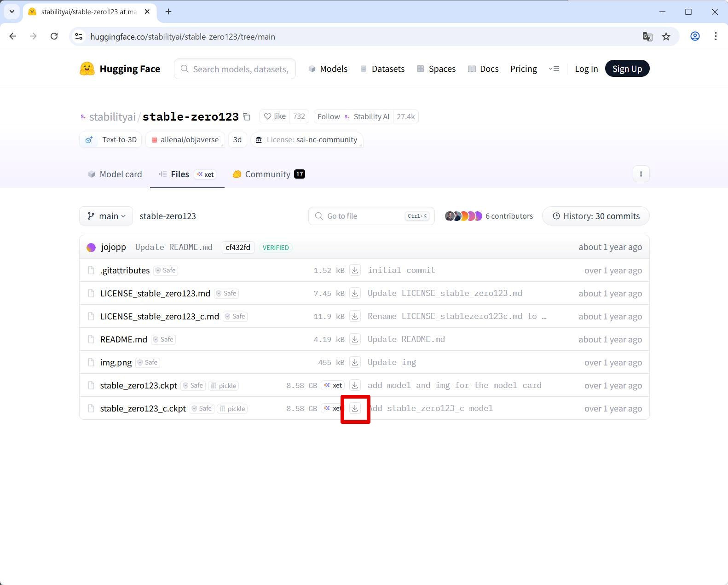The image size is (728, 585).
Task: Click the Hugging Face logo
Action: (120, 69)
